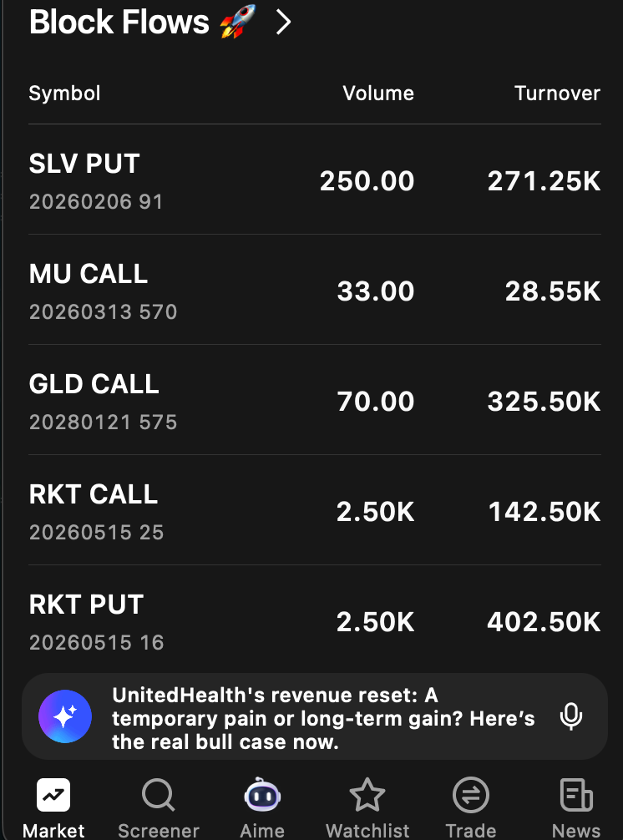
Task: Open the Market tab icon
Action: pyautogui.click(x=53, y=795)
